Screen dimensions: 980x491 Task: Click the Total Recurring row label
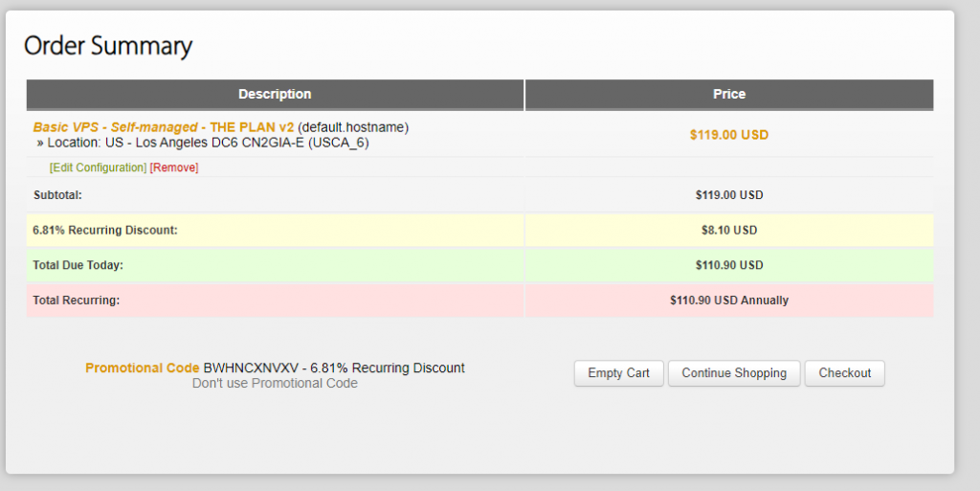coord(76,301)
